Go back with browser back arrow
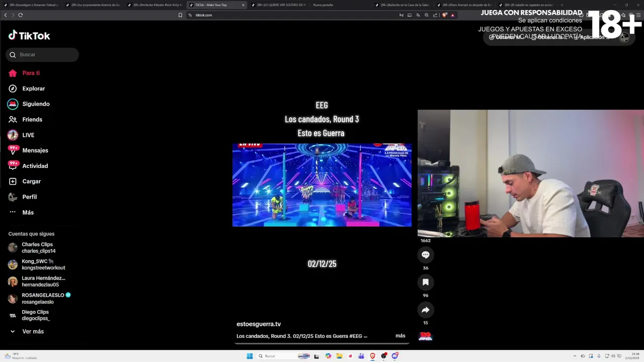Viewport: 644px width, 362px height. [6, 15]
